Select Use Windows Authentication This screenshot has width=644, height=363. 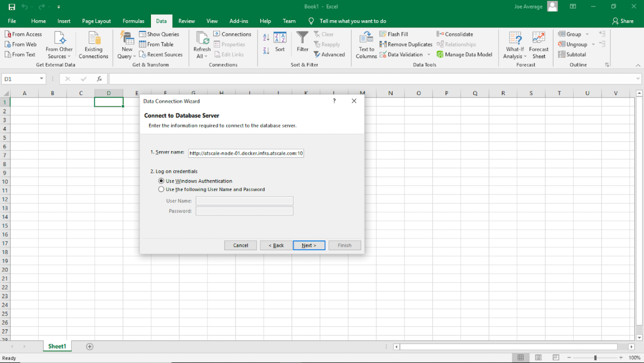[161, 181]
